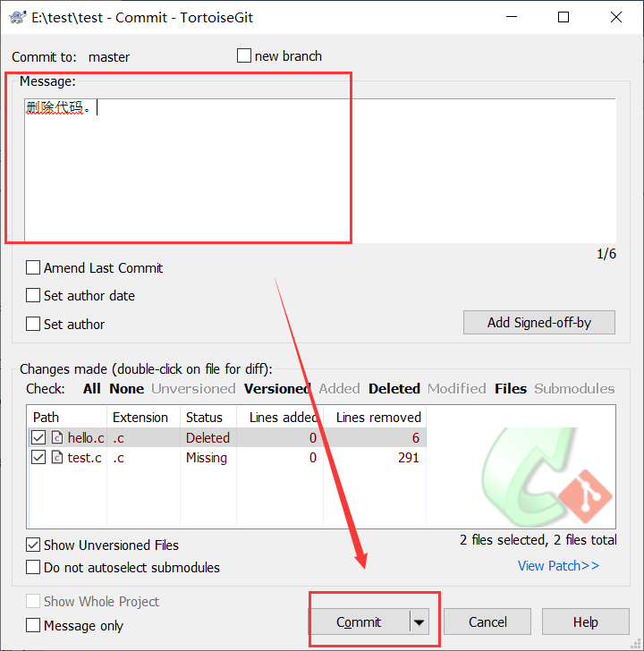Select the hello.c file name
The height and width of the screenshot is (651, 644).
point(86,437)
